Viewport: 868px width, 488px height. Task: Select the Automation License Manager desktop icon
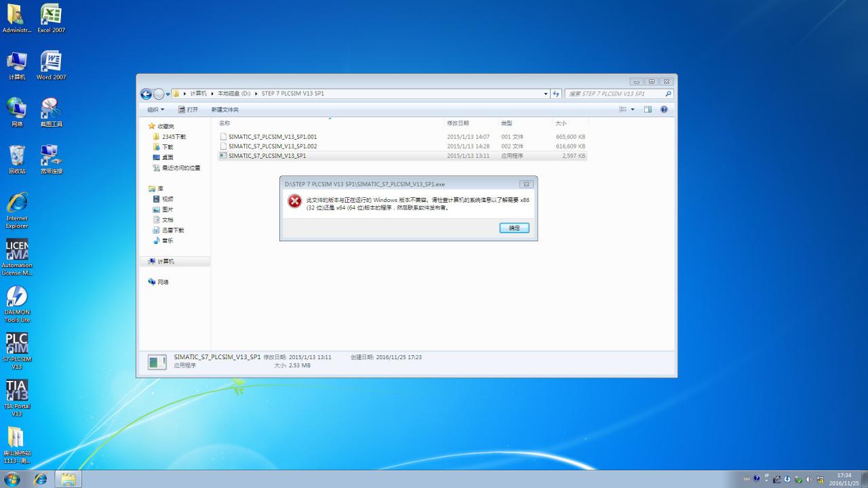point(17,257)
